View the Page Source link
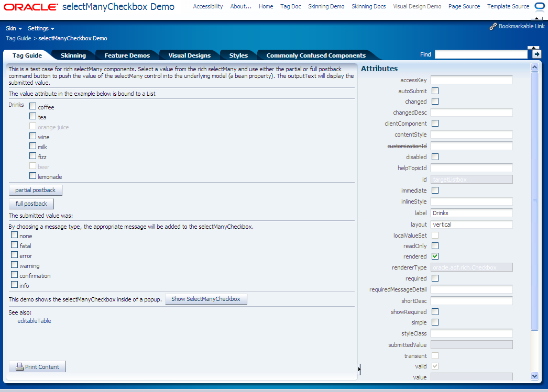Viewport: 548px width, 392px height. (x=464, y=6)
